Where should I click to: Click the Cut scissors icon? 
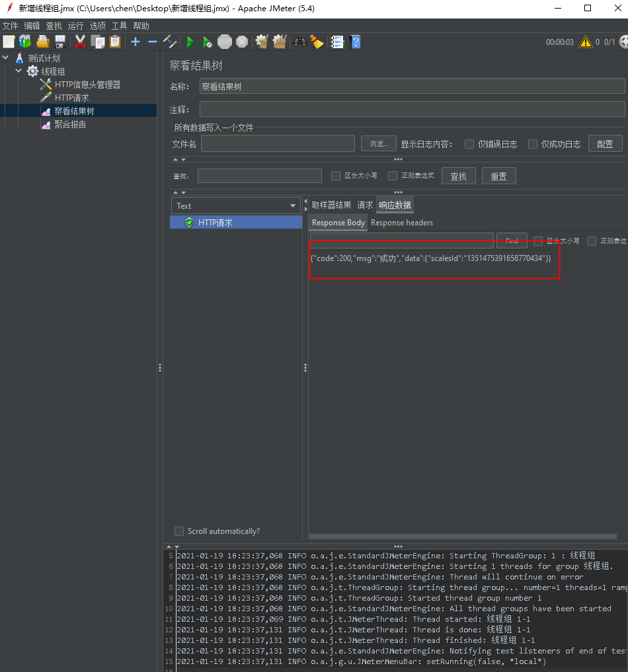(80, 42)
